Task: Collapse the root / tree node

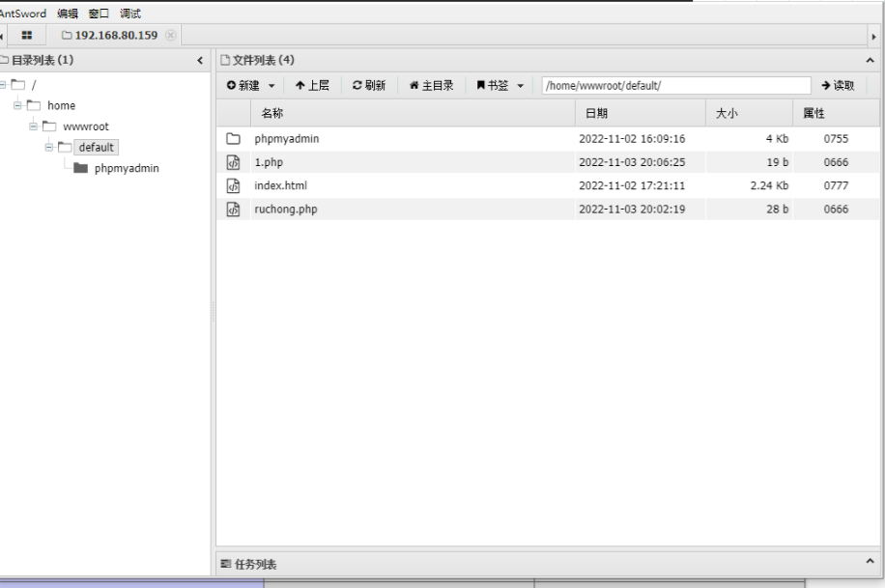Action: pos(3,85)
